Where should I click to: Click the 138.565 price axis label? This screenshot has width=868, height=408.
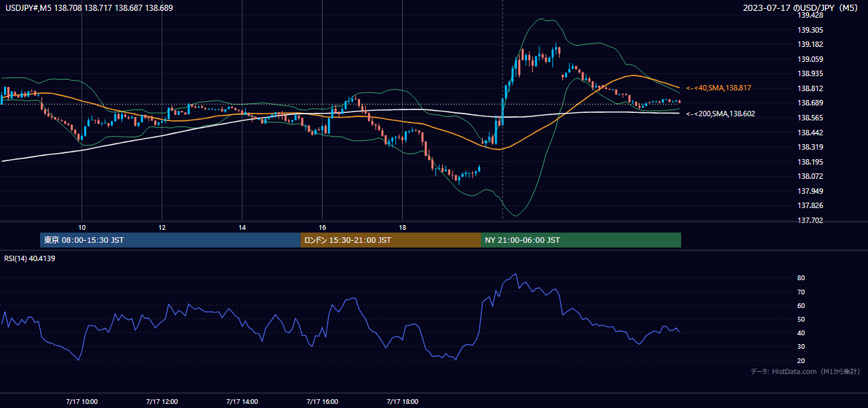pos(810,118)
